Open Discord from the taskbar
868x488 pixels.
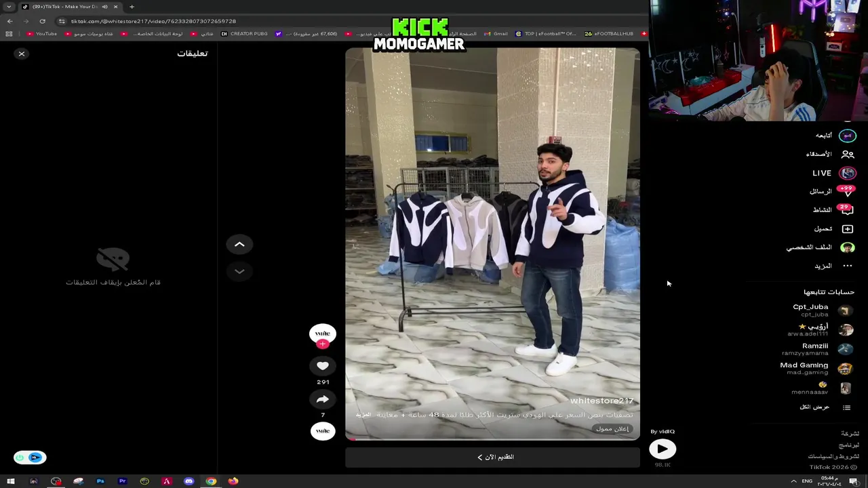pos(189,481)
